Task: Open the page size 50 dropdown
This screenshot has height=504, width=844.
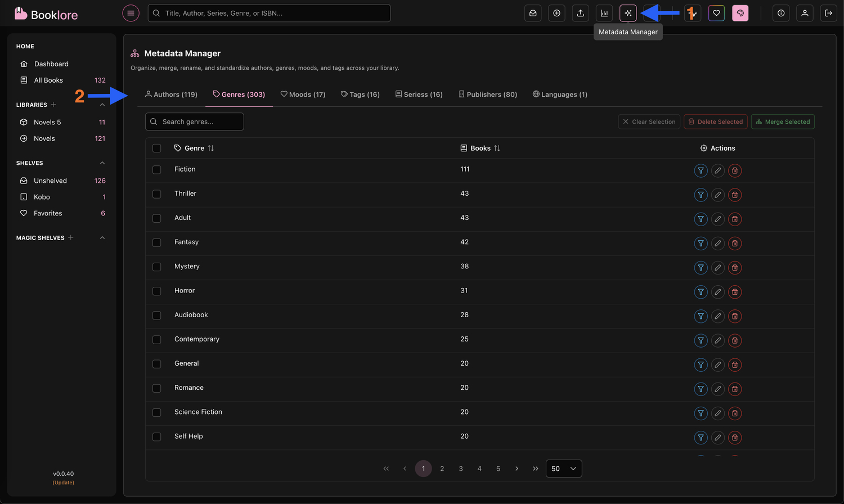Action: pyautogui.click(x=564, y=468)
